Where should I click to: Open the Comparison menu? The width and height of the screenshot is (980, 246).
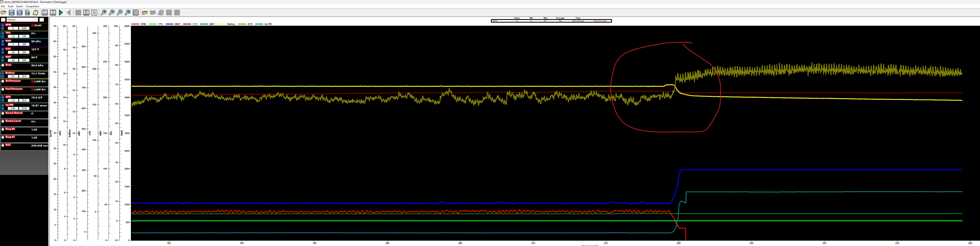[x=32, y=6]
